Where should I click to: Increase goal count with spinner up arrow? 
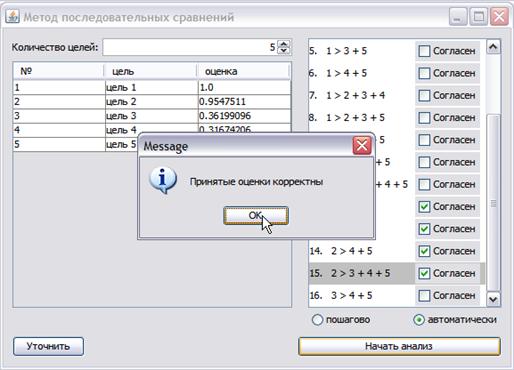click(x=284, y=44)
